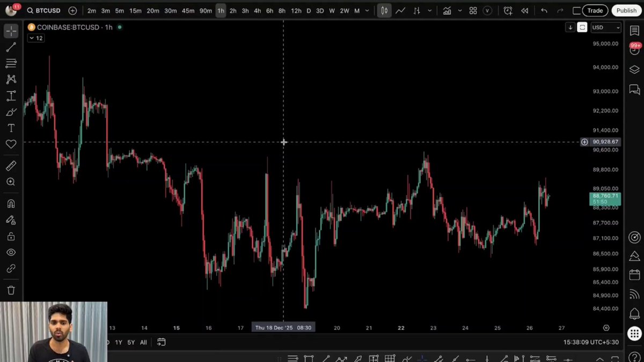Click the Publish button
Image resolution: width=644 pixels, height=362 pixels.
point(626,11)
